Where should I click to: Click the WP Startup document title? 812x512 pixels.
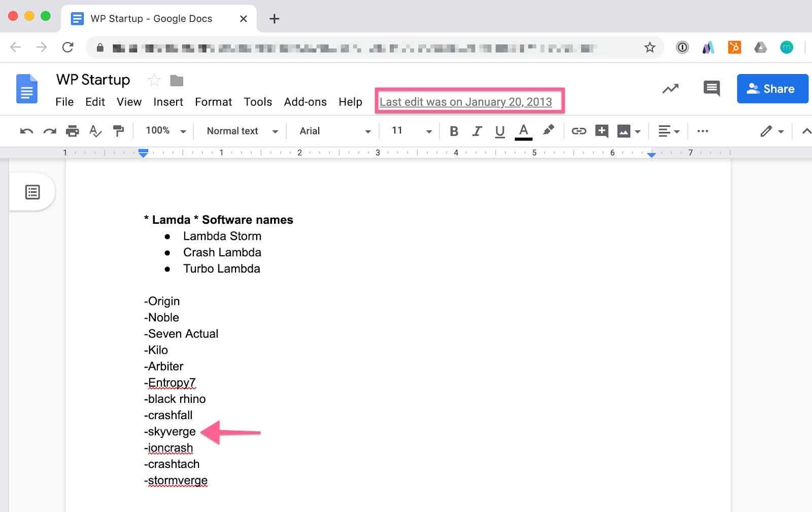click(x=93, y=80)
